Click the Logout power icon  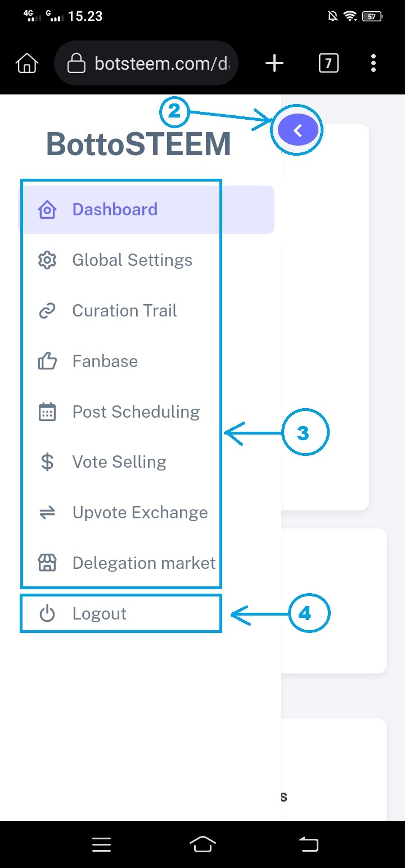point(47,614)
